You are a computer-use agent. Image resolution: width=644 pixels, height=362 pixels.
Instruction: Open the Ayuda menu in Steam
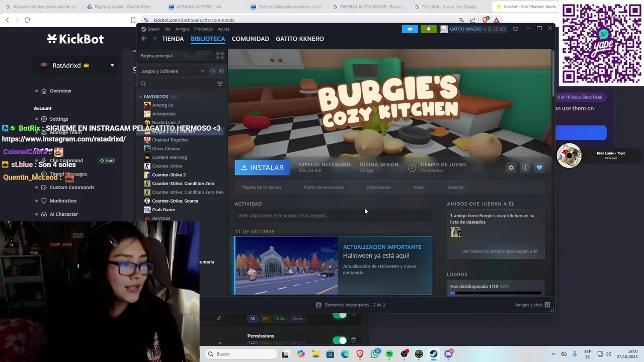coord(223,29)
